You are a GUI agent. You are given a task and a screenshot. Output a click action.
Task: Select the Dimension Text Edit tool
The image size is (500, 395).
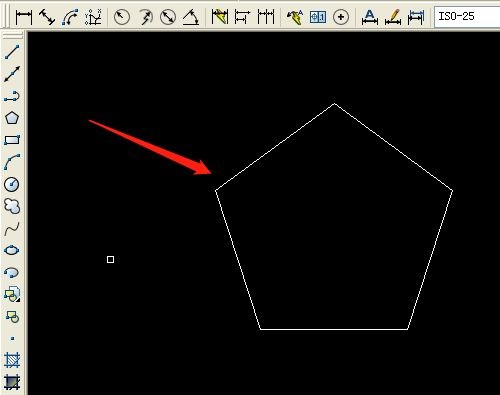393,17
